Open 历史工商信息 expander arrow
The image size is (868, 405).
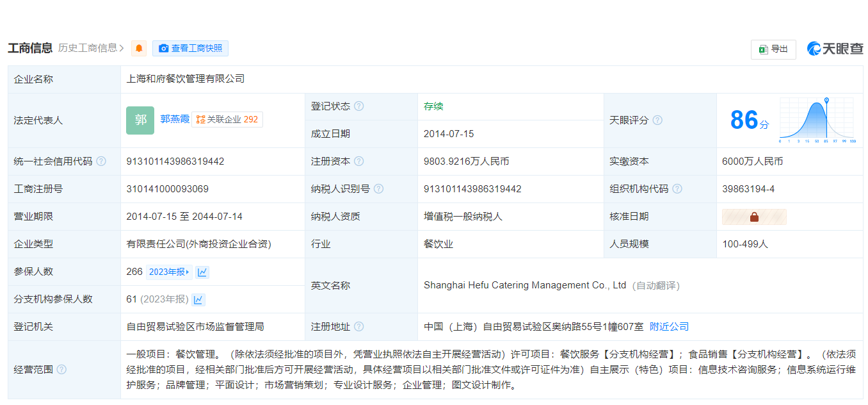122,48
